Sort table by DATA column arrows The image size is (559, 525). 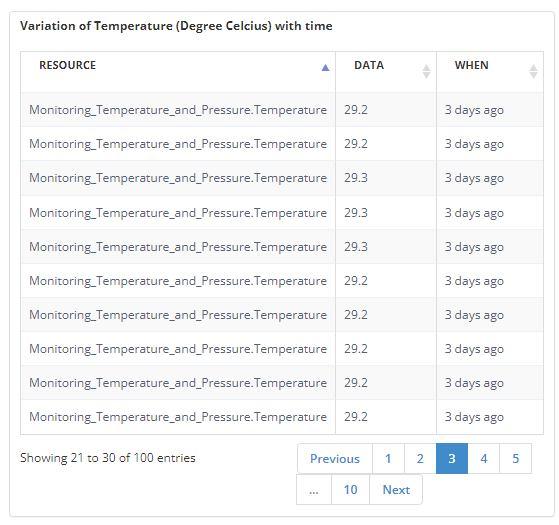pyautogui.click(x=426, y=71)
